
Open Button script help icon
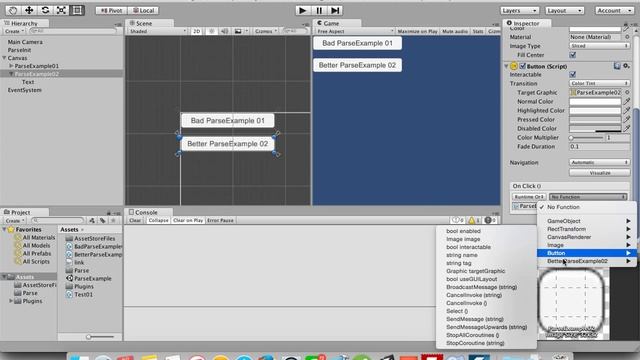pyautogui.click(x=617, y=66)
